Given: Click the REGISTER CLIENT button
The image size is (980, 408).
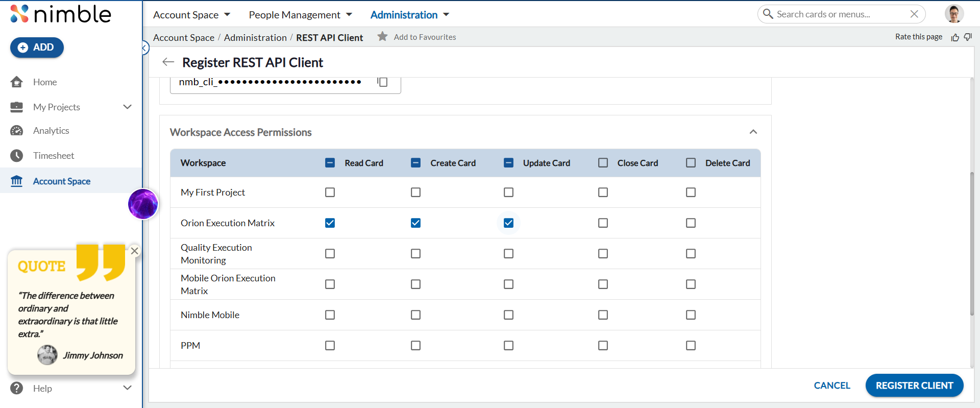Looking at the screenshot, I should pos(914,386).
